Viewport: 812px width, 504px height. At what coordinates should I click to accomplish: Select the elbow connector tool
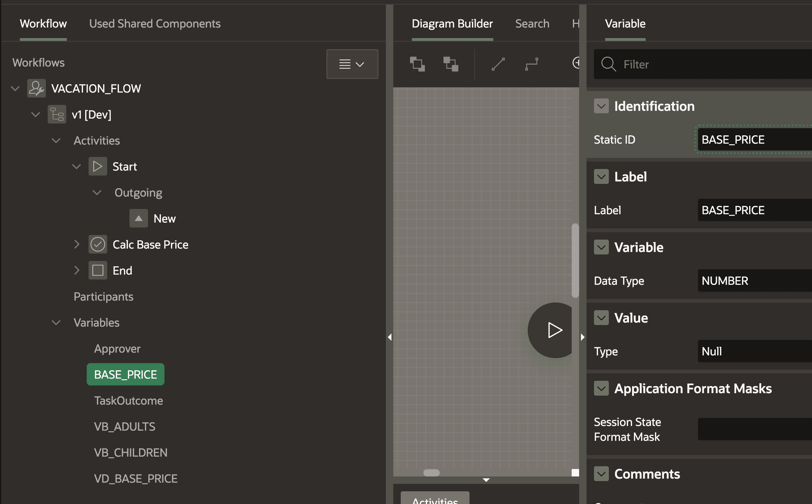[x=531, y=64]
